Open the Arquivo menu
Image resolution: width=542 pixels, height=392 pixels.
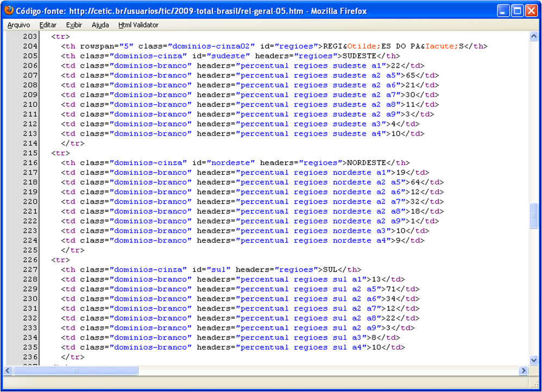(x=18, y=25)
